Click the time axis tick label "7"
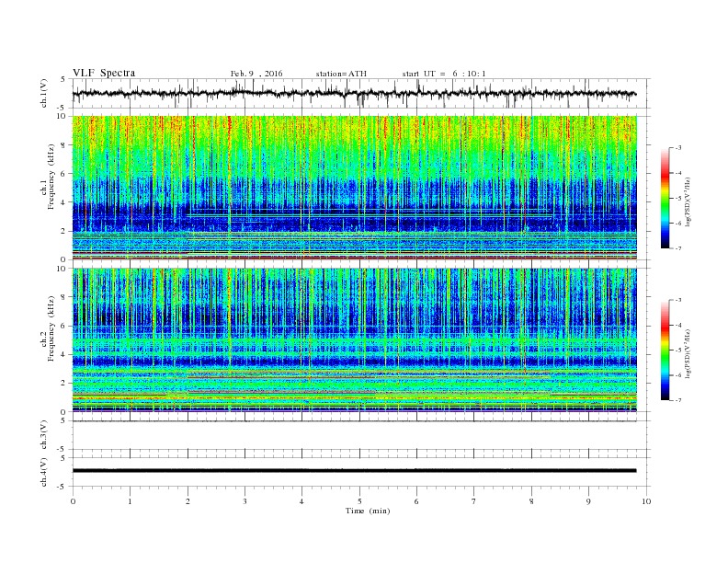The width and height of the screenshot is (728, 563). 474,501
